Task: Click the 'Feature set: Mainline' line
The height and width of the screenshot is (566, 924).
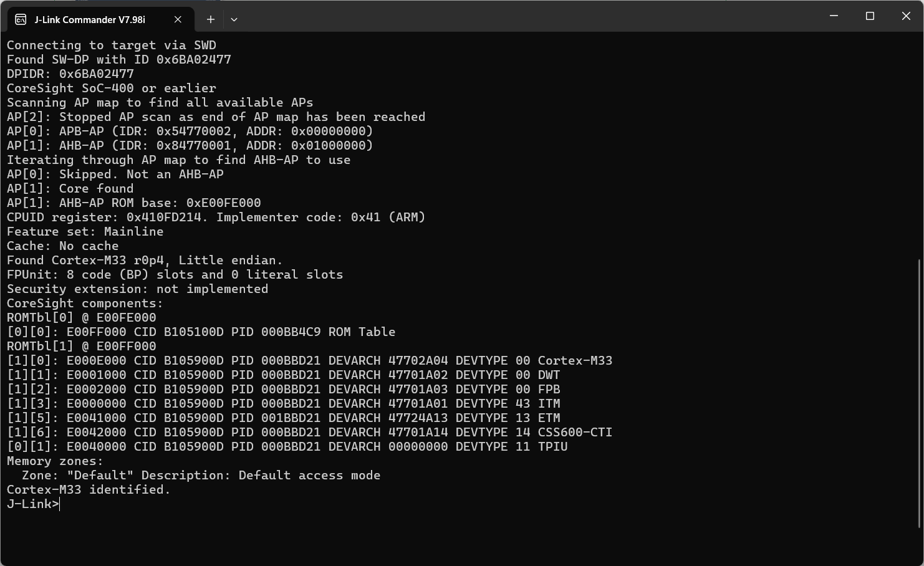Action: (x=85, y=231)
